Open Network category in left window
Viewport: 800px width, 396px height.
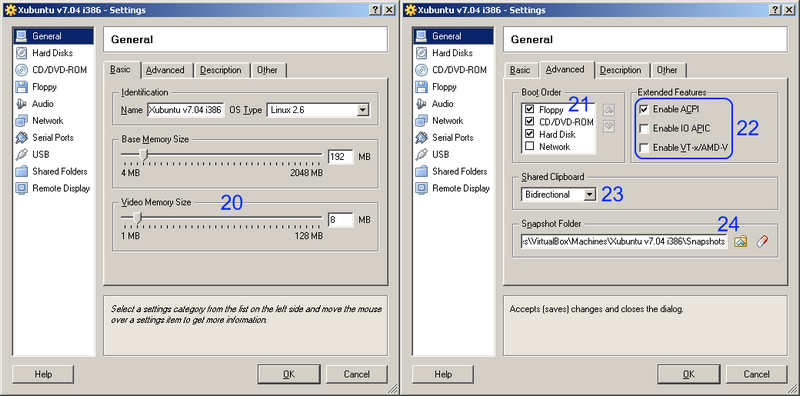pos(39,120)
